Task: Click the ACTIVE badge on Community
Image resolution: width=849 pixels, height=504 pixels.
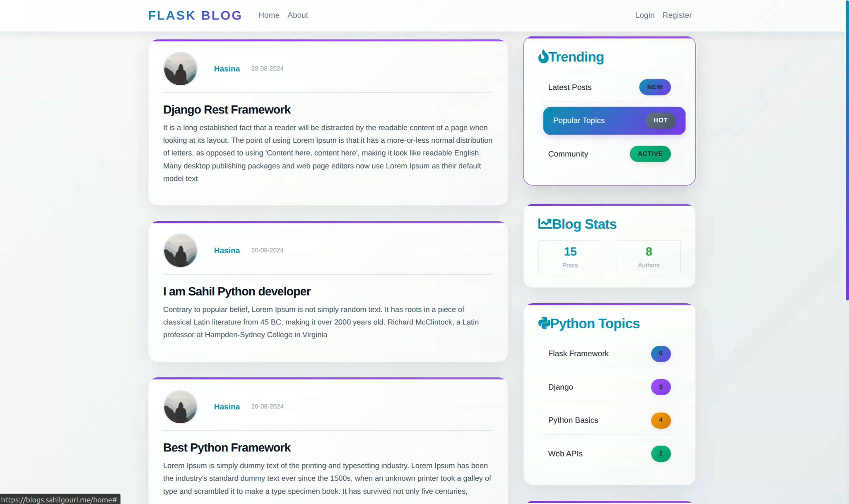Action: pyautogui.click(x=650, y=154)
